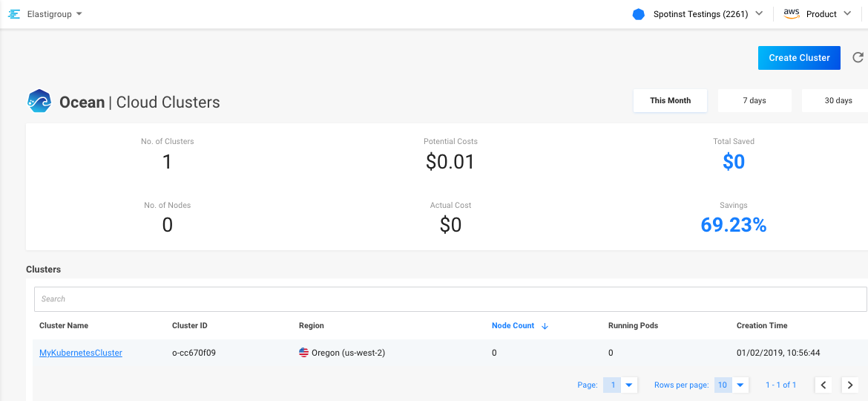The width and height of the screenshot is (868, 401).
Task: Click the Ocean Cloud Clusters hexagon icon
Action: 39,101
